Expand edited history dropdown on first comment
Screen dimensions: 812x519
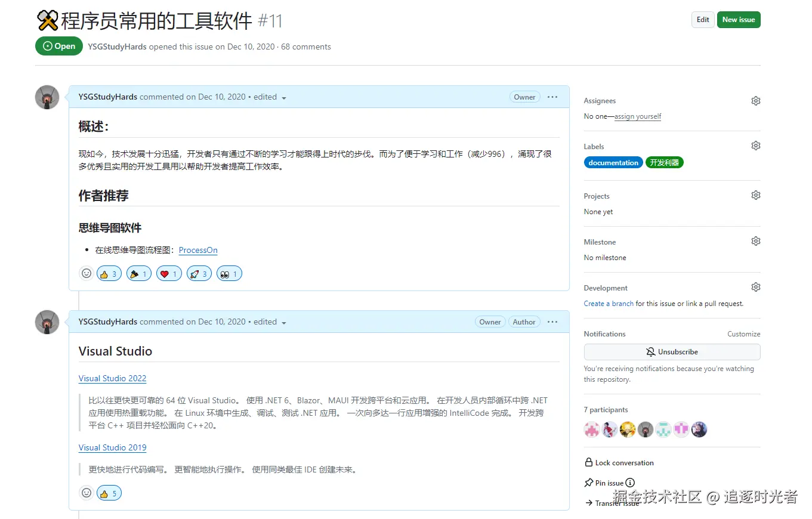click(x=270, y=97)
